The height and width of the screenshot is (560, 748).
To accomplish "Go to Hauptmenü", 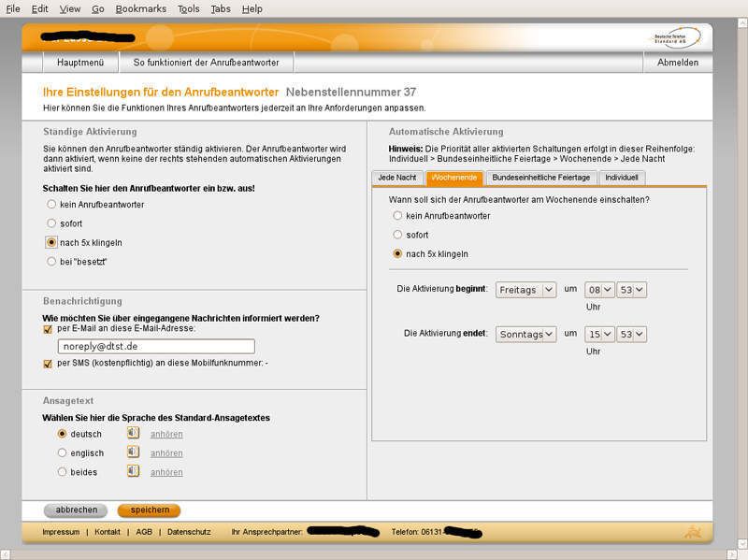I will tap(80, 63).
